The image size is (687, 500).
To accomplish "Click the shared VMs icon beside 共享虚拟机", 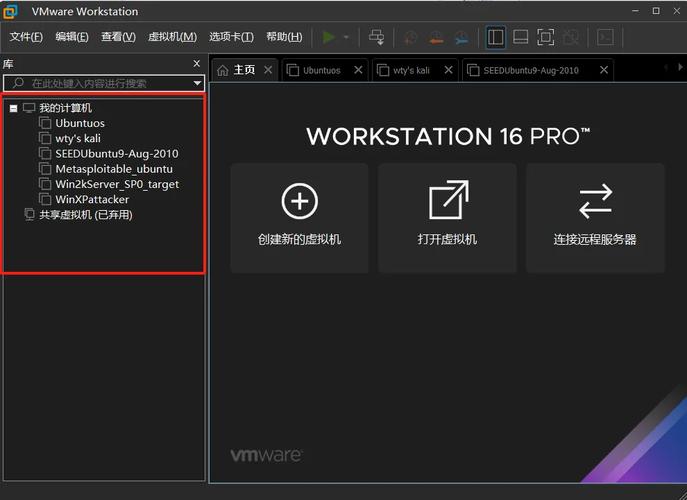I will pos(29,215).
